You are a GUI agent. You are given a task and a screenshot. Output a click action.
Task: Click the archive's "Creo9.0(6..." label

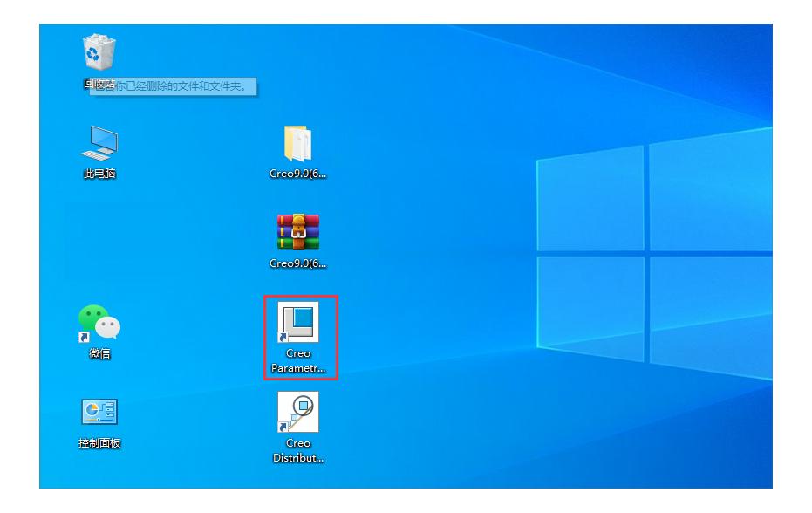297,263
